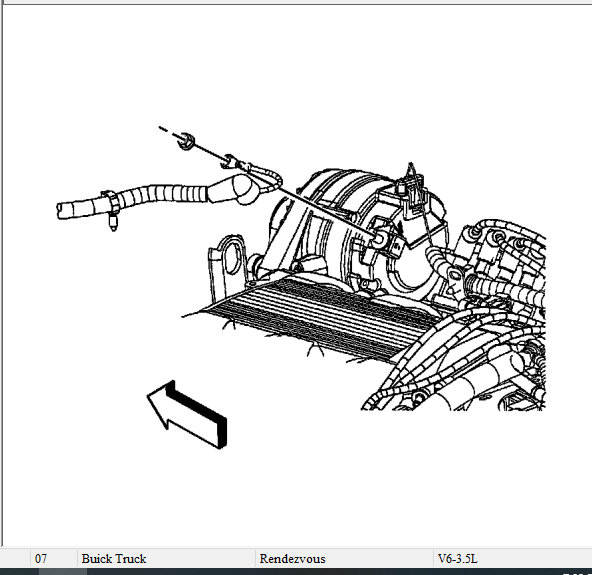Click the engine wiring diagram image
This screenshot has height=575, width=592.
[x=301, y=288]
